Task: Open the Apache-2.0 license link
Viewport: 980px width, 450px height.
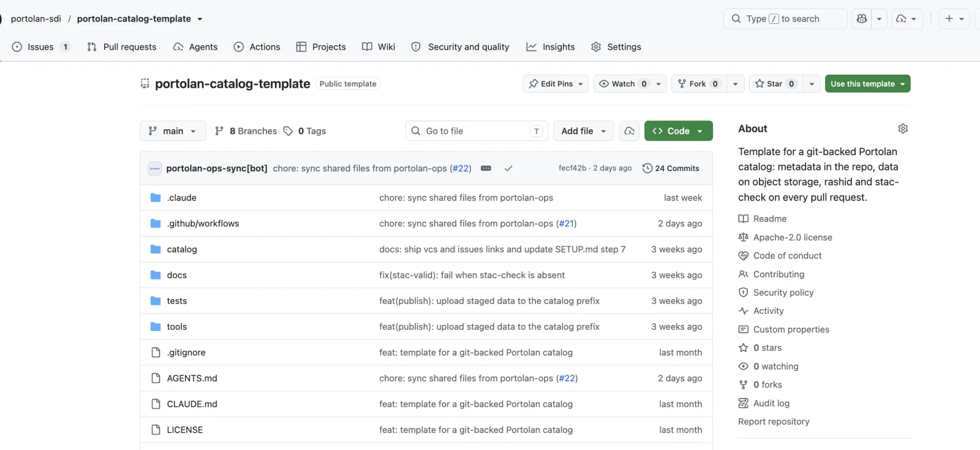Action: pos(785,237)
